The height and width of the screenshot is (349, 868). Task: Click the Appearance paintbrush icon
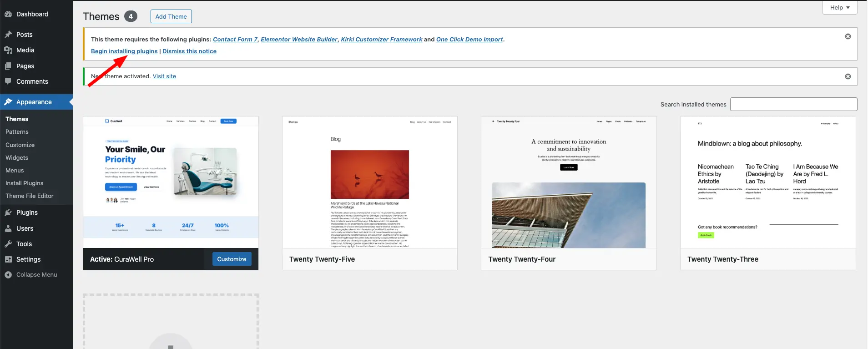(8, 102)
